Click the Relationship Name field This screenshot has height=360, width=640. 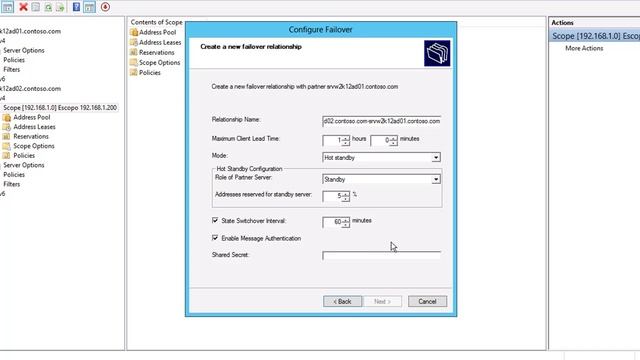381,121
